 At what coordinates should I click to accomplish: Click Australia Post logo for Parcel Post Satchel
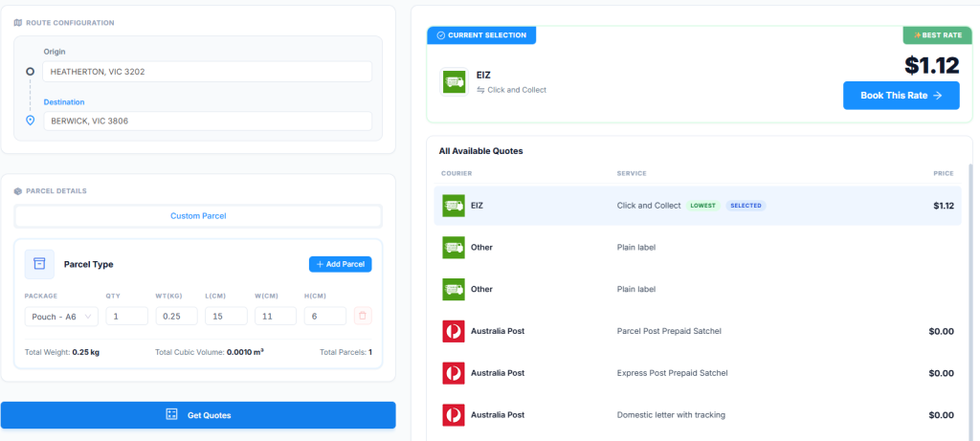point(454,331)
